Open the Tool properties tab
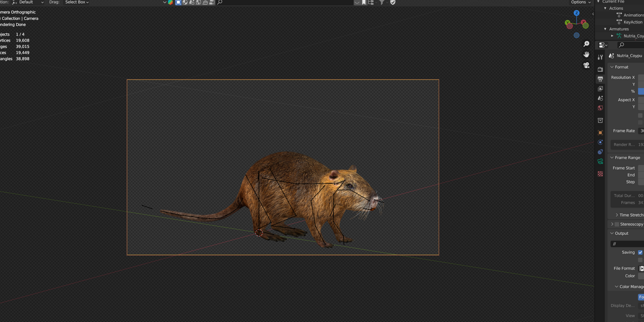Image resolution: width=644 pixels, height=322 pixels. click(x=600, y=57)
